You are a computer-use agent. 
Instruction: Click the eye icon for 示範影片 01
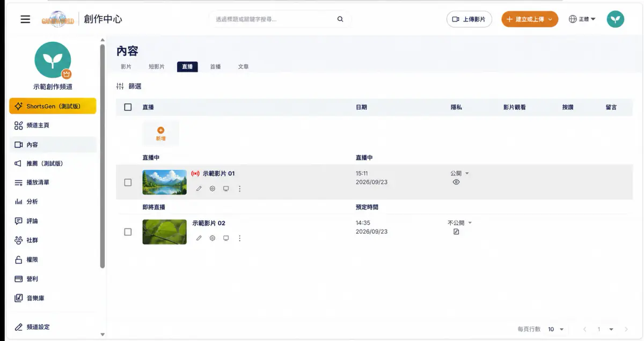456,182
